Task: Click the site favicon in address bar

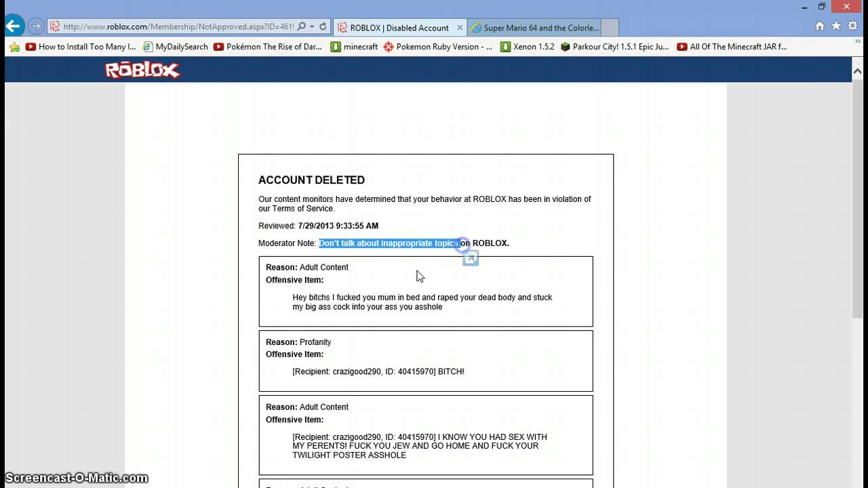Action: [x=55, y=27]
